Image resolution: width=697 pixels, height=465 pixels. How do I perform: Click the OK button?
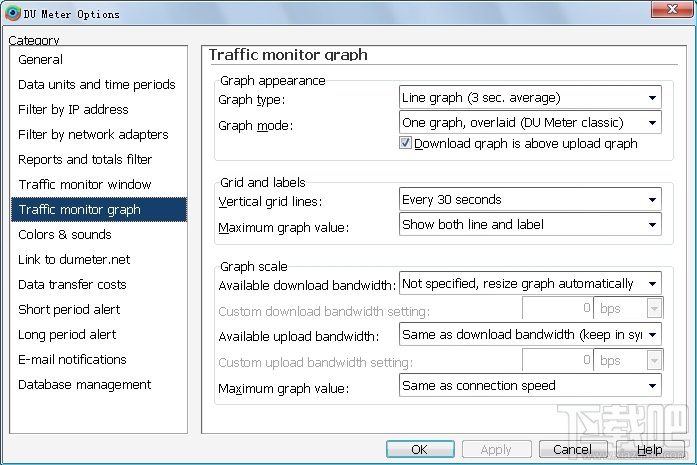(x=420, y=450)
